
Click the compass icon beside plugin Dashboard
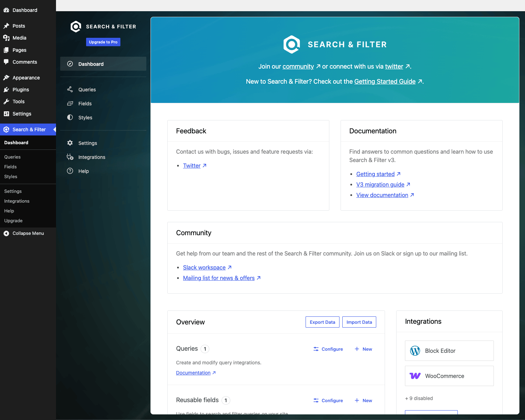tap(70, 64)
